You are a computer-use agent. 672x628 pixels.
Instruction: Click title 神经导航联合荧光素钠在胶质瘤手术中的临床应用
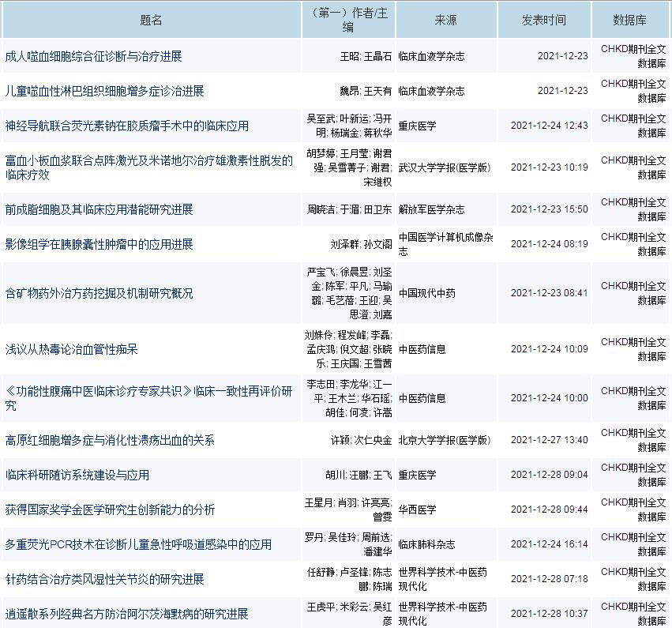tap(126, 126)
